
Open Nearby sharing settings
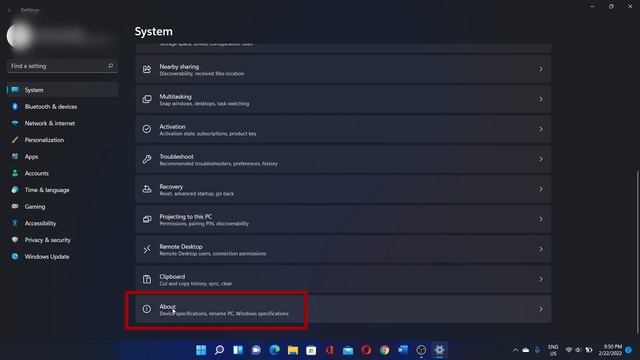coord(343,69)
